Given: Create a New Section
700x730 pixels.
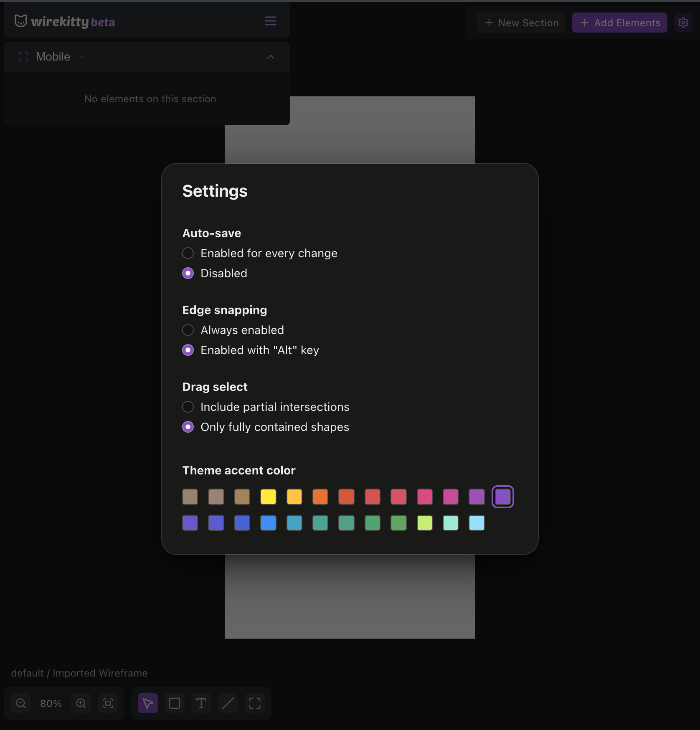Looking at the screenshot, I should pyautogui.click(x=520, y=23).
